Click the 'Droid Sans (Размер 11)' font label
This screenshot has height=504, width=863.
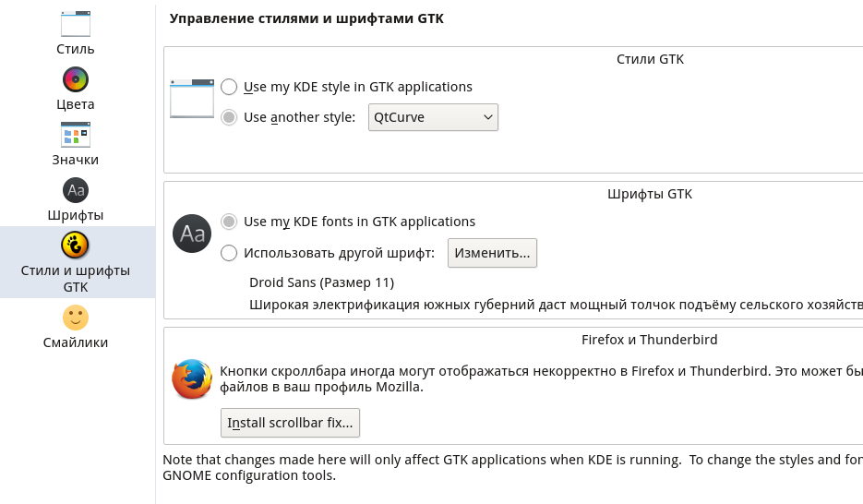[321, 282]
